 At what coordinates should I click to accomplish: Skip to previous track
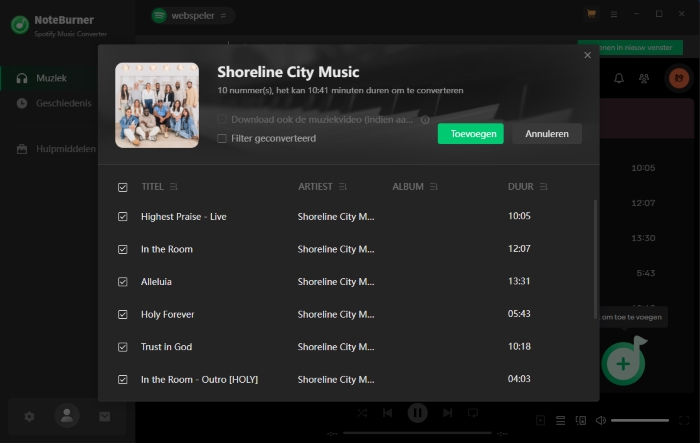388,413
